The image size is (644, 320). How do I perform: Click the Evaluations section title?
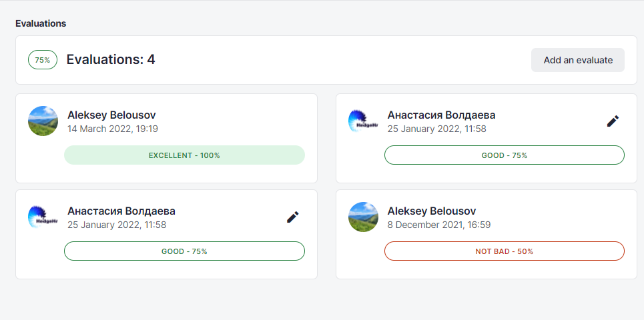coord(41,23)
